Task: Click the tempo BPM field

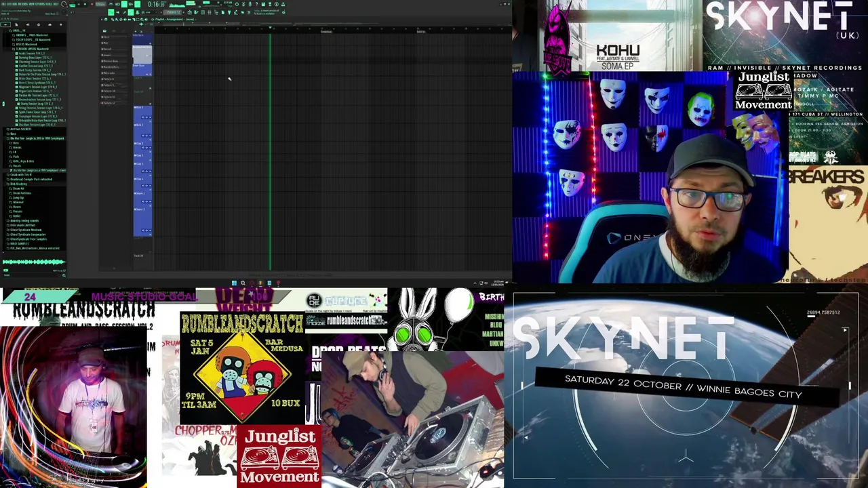Action: [100, 4]
